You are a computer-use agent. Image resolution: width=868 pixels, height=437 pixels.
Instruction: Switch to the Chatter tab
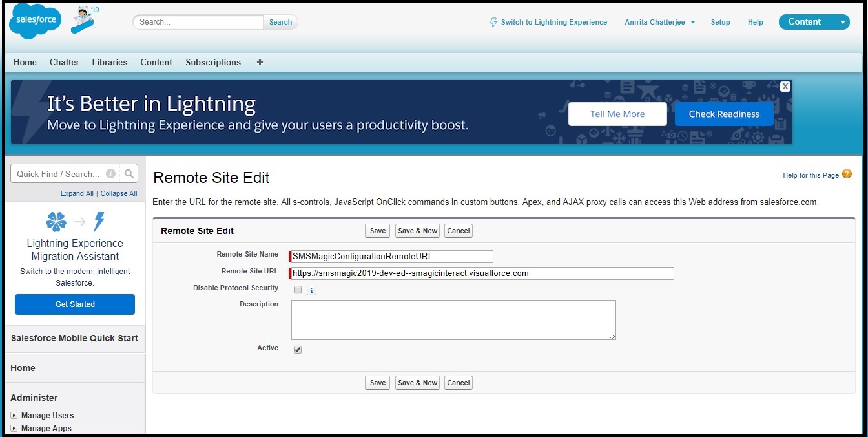pyautogui.click(x=65, y=62)
